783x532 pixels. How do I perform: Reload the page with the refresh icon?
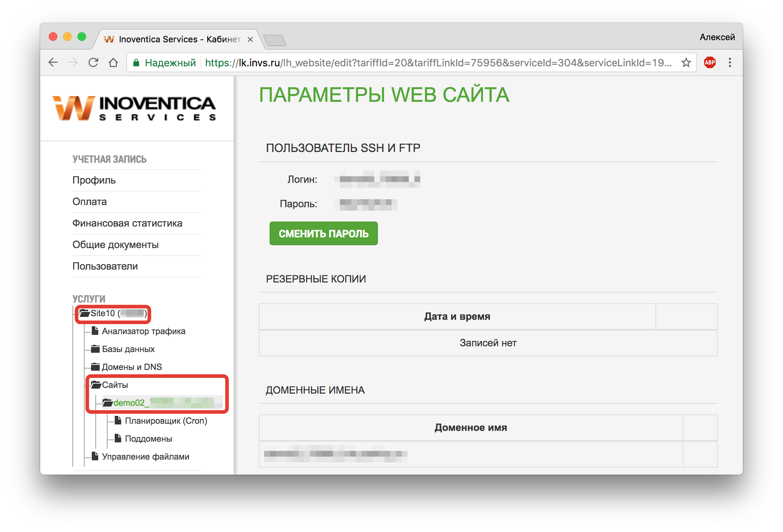click(x=93, y=63)
